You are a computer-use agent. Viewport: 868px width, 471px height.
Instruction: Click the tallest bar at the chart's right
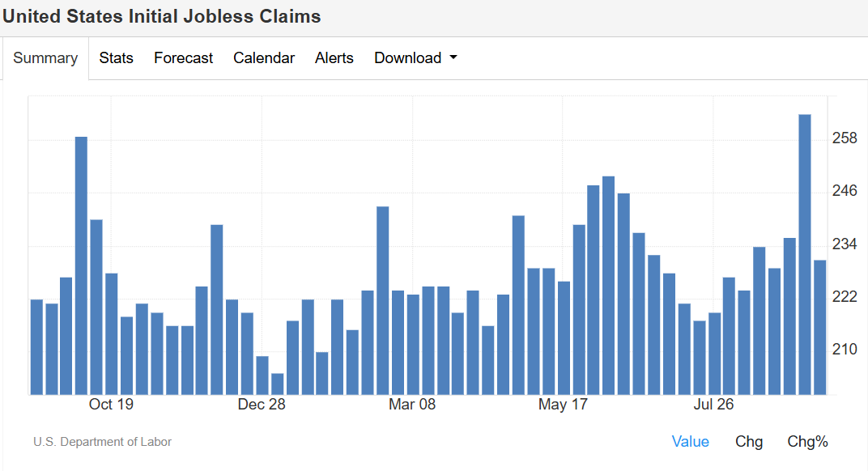pos(805,255)
